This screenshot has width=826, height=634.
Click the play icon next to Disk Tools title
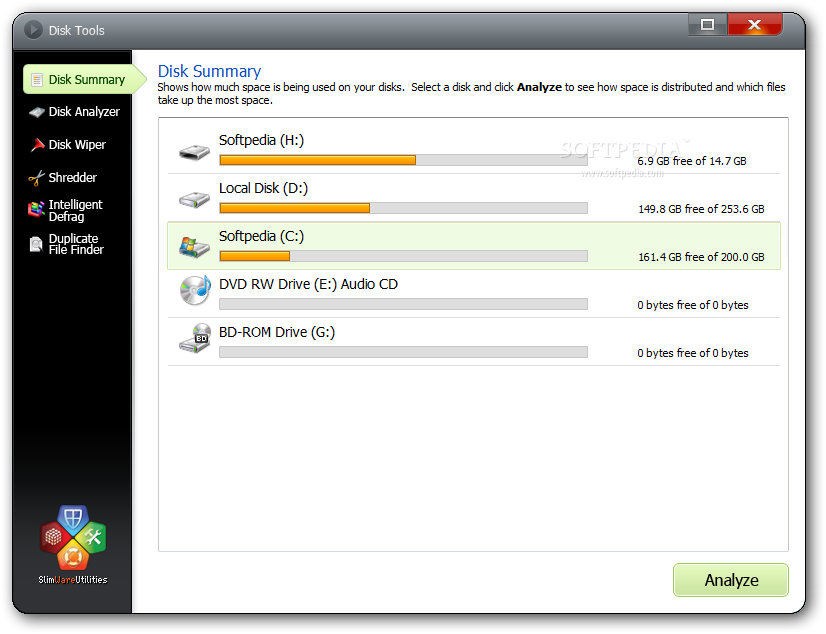tap(33, 29)
